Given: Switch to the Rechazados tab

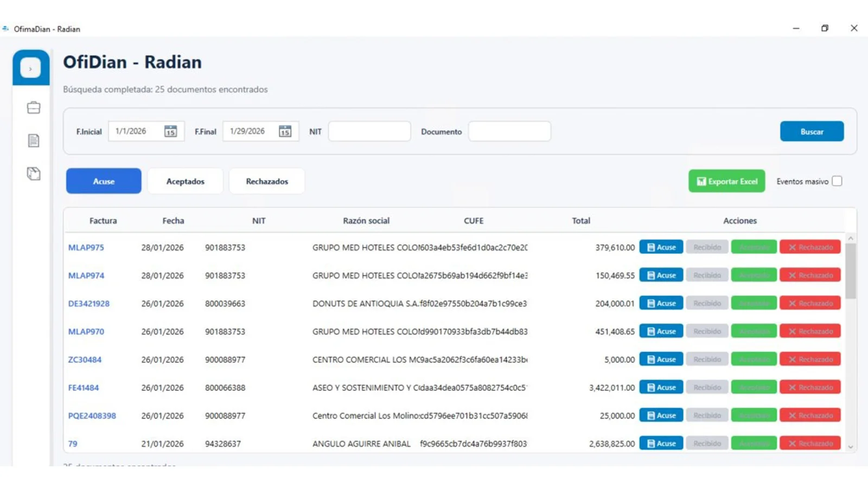Looking at the screenshot, I should pos(267,181).
